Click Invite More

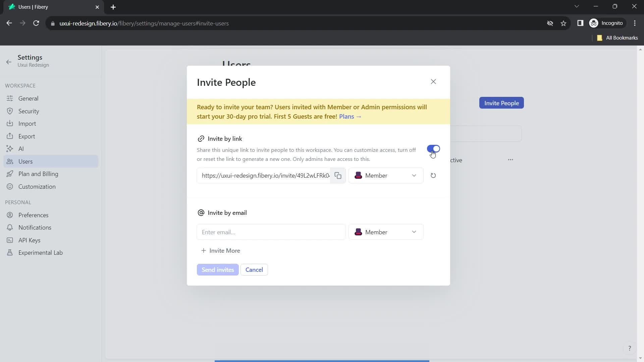pyautogui.click(x=221, y=251)
